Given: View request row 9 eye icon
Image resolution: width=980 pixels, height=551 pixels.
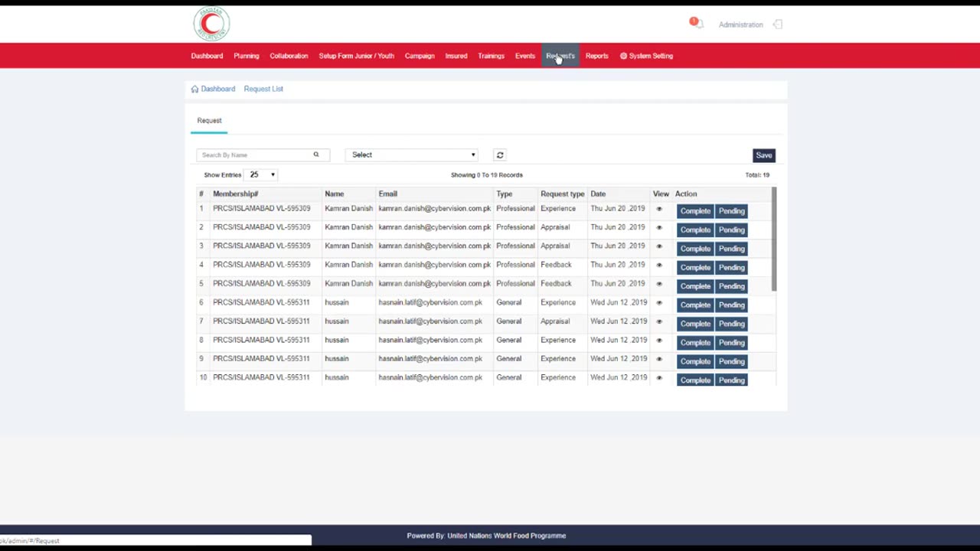Looking at the screenshot, I should point(658,359).
